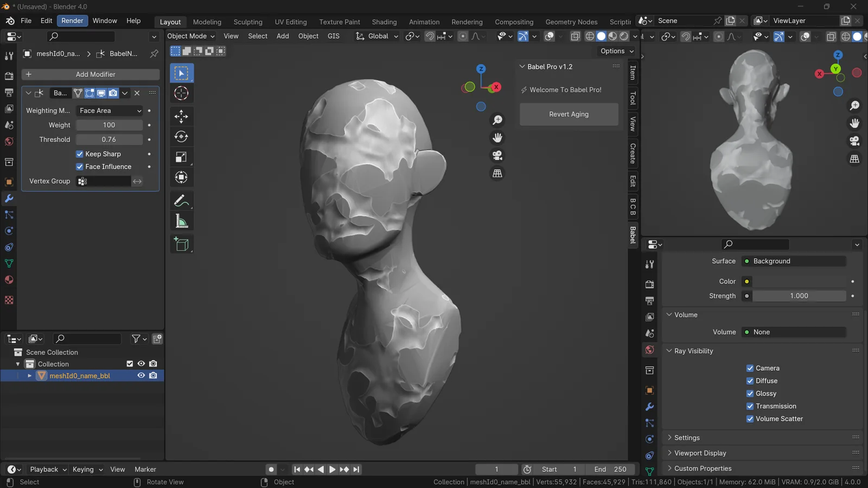Disable the Face Influence checkbox
This screenshot has width=868, height=488.
80,167
